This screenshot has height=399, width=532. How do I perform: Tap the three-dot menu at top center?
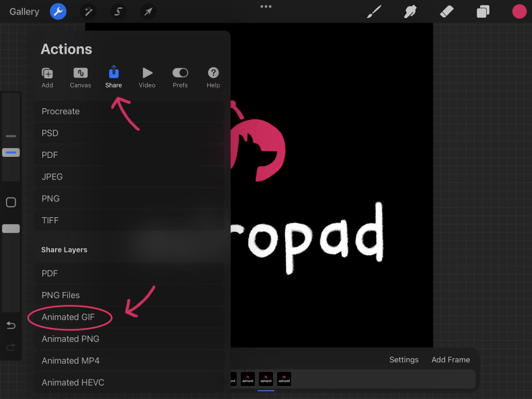266,6
